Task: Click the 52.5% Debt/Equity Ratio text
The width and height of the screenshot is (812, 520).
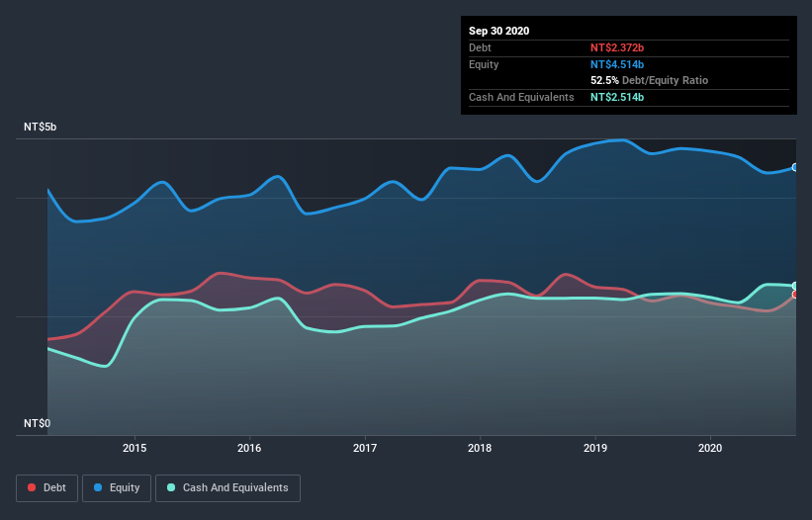Action: click(x=650, y=80)
